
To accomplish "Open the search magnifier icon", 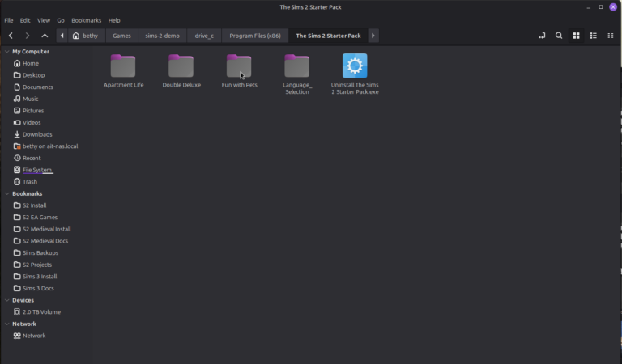I will click(559, 36).
